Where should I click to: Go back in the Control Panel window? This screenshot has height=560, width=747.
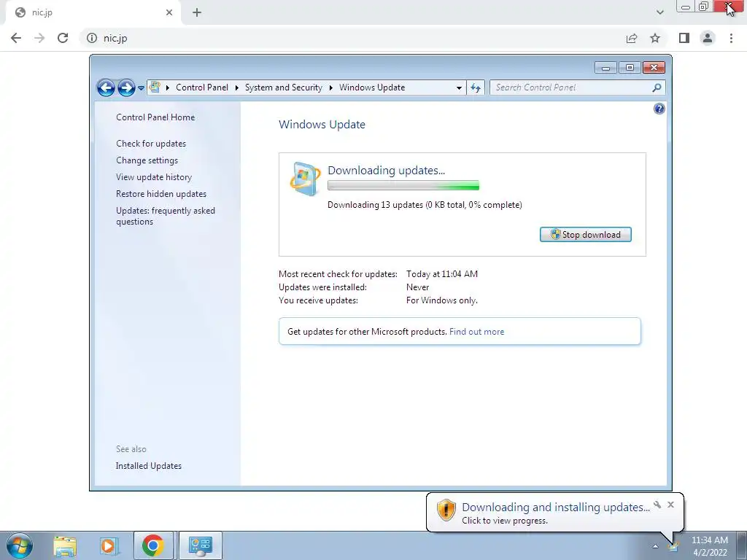106,87
